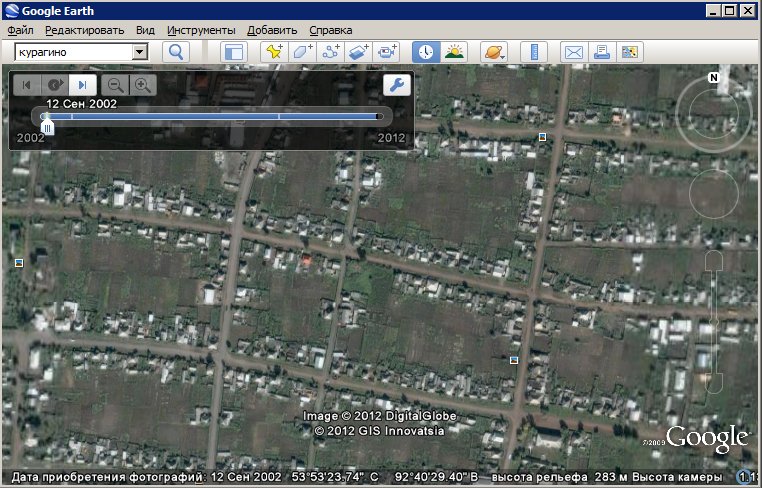Select the add polygon tool
Viewport: 762px width, 488px height.
click(302, 52)
